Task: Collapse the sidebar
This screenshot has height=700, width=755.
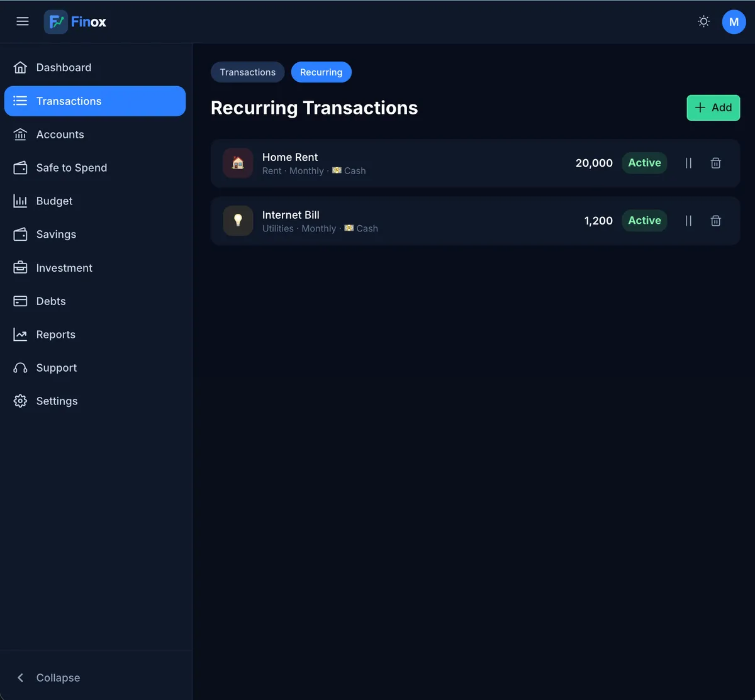Action: [x=95, y=677]
